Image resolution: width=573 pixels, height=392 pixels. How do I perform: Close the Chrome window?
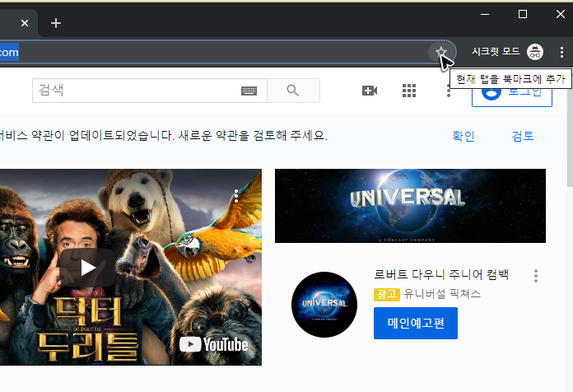point(560,14)
